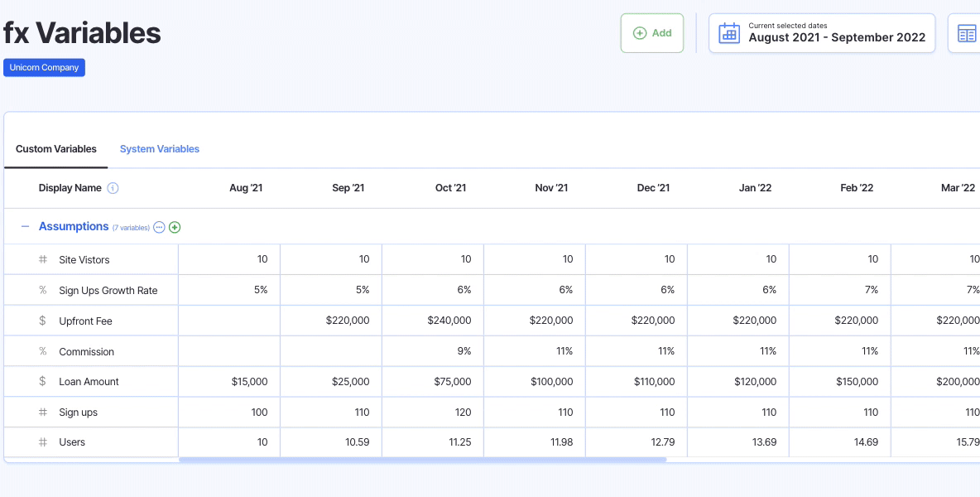The width and height of the screenshot is (980, 497).
Task: Click the number icon beside Users
Action: (x=43, y=442)
